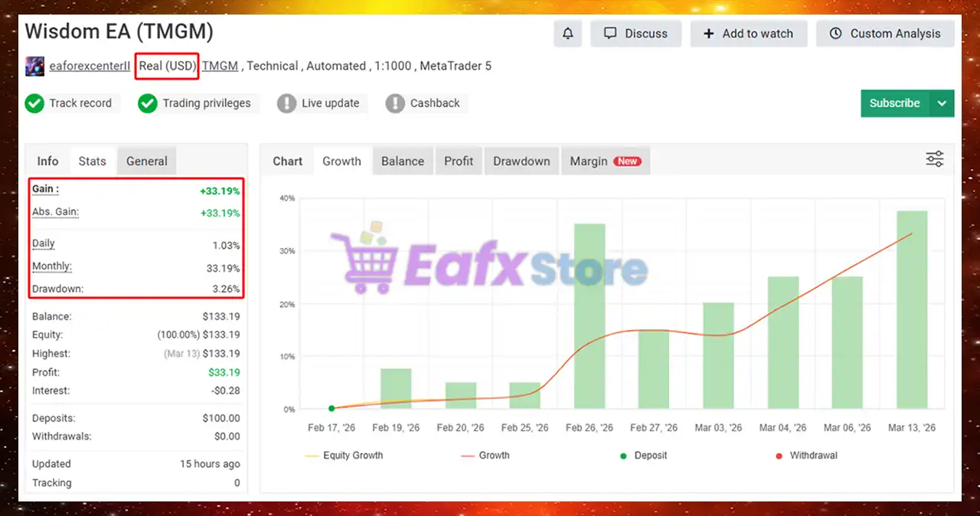Click the Cashback grey warning icon
This screenshot has width=980, height=516.
click(x=395, y=103)
